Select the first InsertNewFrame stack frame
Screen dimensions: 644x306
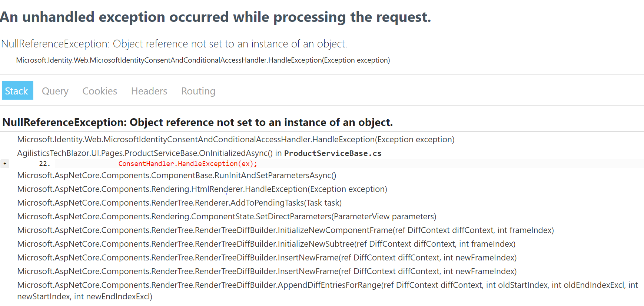[x=267, y=257]
